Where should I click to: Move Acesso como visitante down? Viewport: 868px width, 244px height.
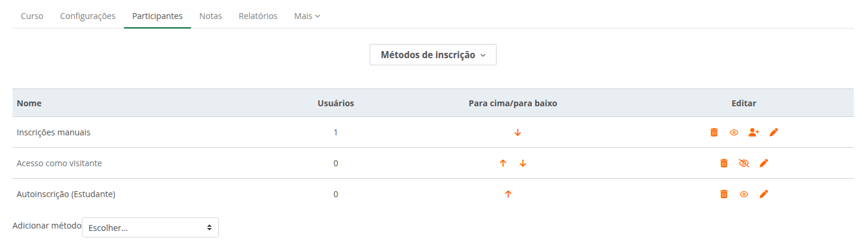523,163
